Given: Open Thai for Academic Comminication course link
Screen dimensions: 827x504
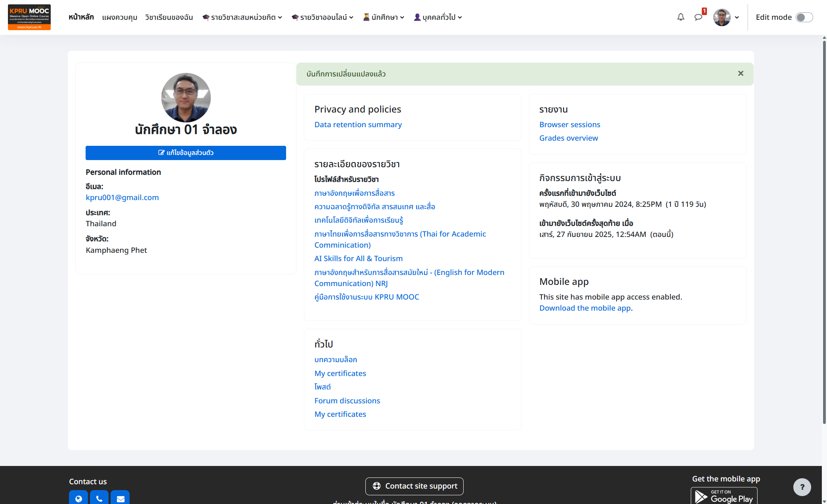Looking at the screenshot, I should tap(400, 239).
